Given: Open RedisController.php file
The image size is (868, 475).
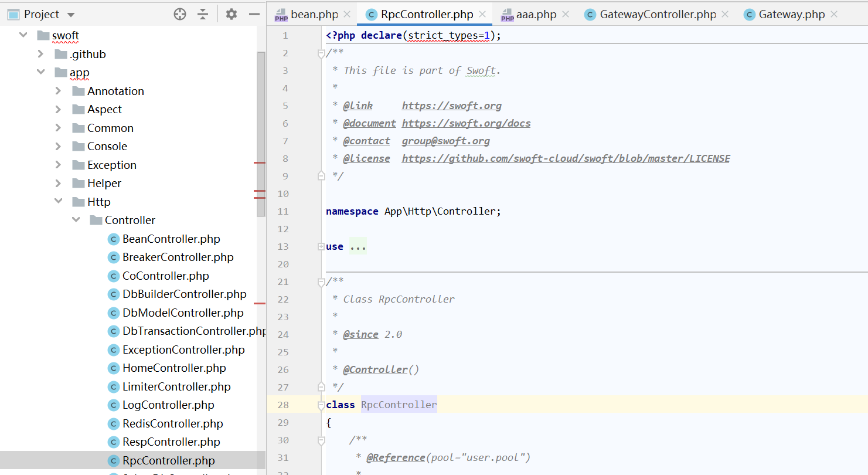Looking at the screenshot, I should pyautogui.click(x=173, y=423).
